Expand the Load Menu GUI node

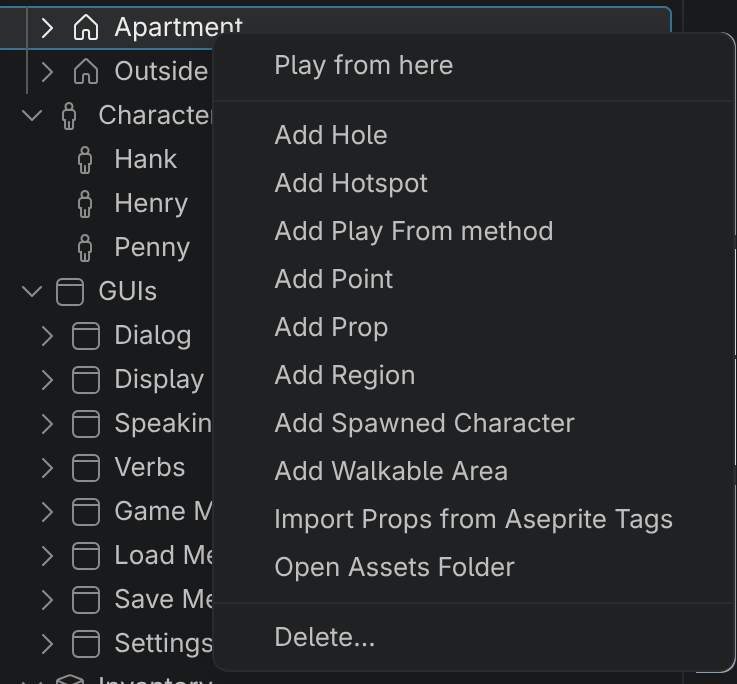[47, 556]
